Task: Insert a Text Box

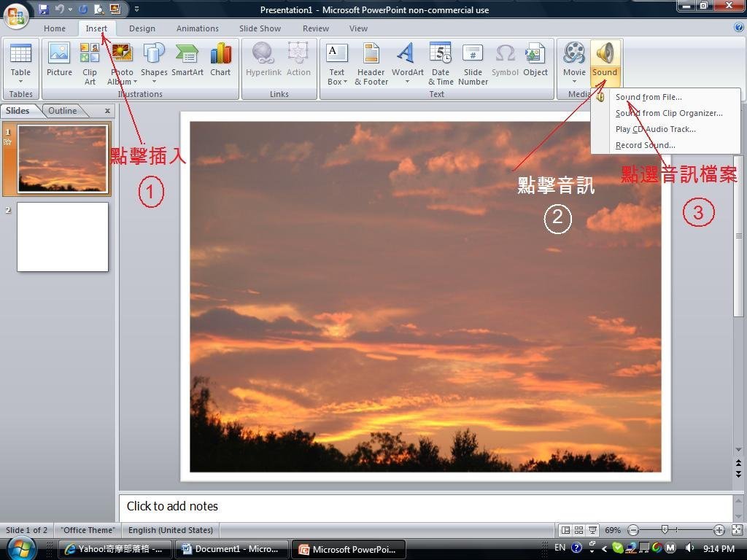Action: (x=337, y=64)
